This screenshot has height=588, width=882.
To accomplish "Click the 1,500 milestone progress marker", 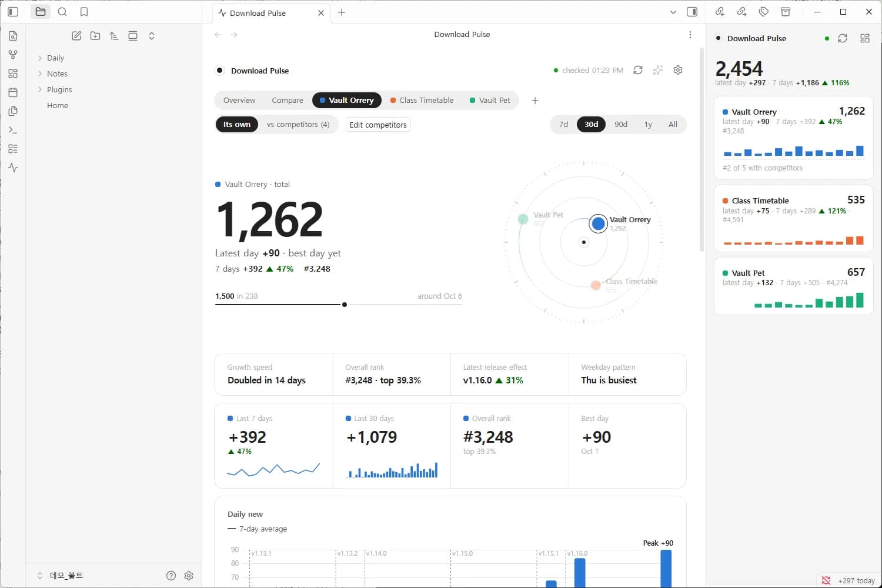I will [x=345, y=305].
